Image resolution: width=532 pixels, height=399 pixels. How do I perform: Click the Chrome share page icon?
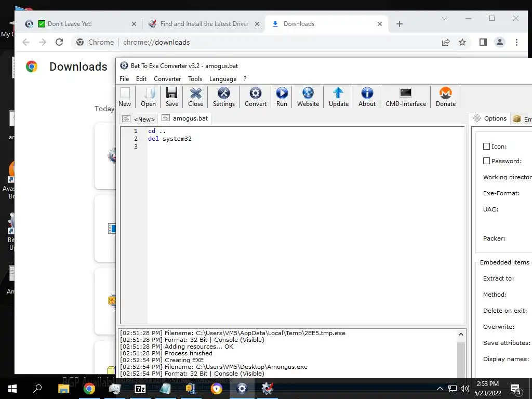445,42
